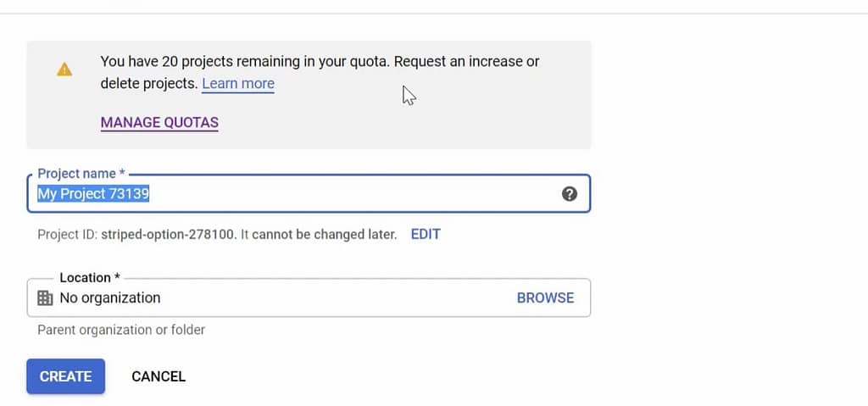This screenshot has height=406, width=868.
Task: Click EDIT next to Project ID
Action: (x=426, y=234)
